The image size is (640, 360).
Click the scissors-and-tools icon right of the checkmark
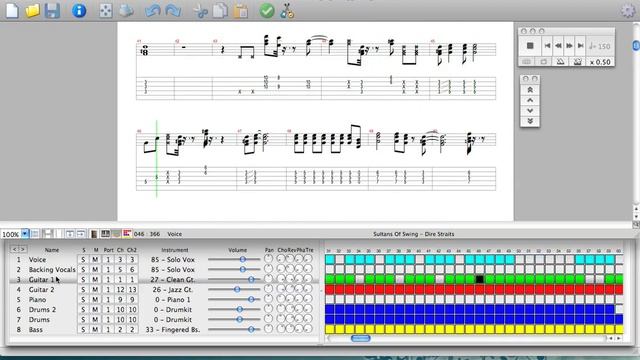287,11
